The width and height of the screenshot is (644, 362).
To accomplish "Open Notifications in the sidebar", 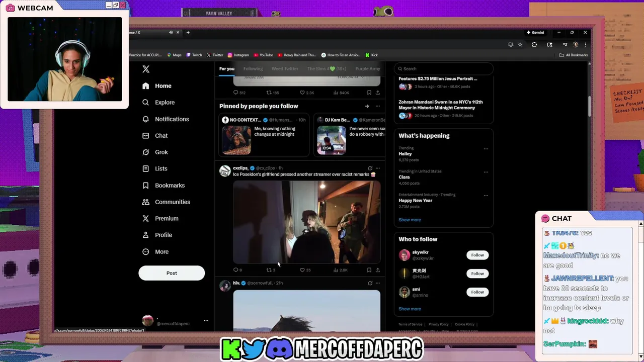I will point(166,119).
